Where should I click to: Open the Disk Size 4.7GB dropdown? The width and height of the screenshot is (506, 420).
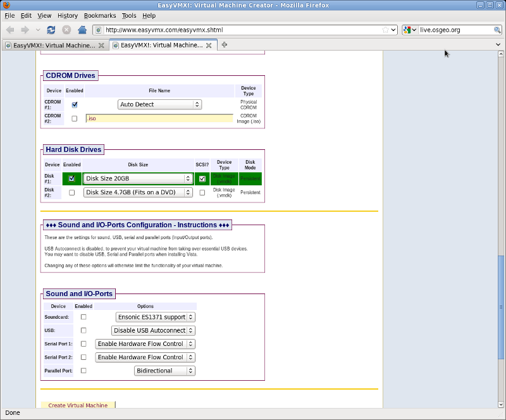click(x=138, y=192)
